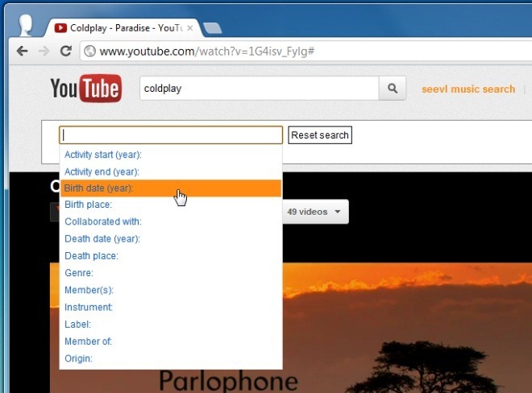Click the browser Forward arrow
The width and height of the screenshot is (532, 393).
pyautogui.click(x=44, y=52)
